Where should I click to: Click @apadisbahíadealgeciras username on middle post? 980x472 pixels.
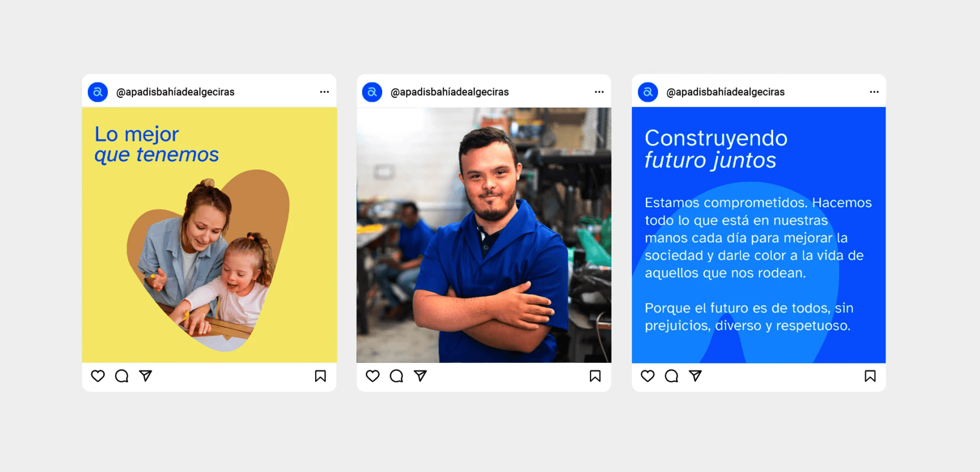pos(449,92)
